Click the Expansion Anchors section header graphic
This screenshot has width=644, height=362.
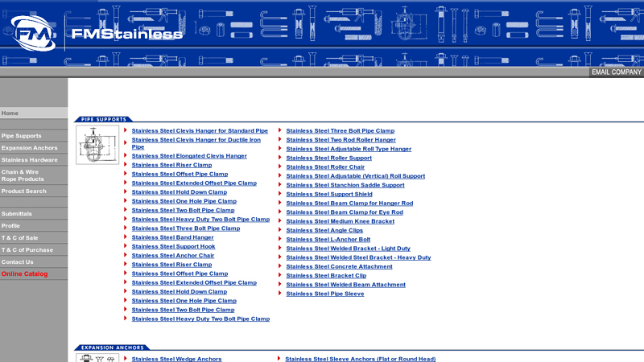tap(112, 348)
